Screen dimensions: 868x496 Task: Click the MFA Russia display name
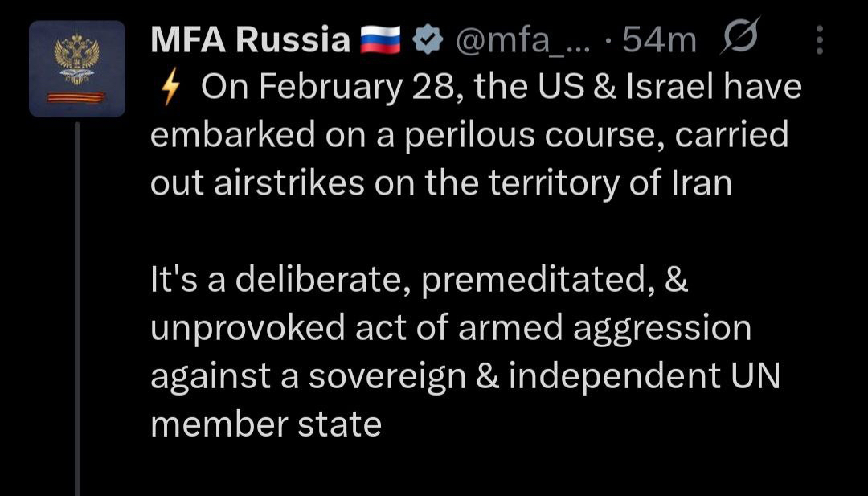[x=250, y=39]
